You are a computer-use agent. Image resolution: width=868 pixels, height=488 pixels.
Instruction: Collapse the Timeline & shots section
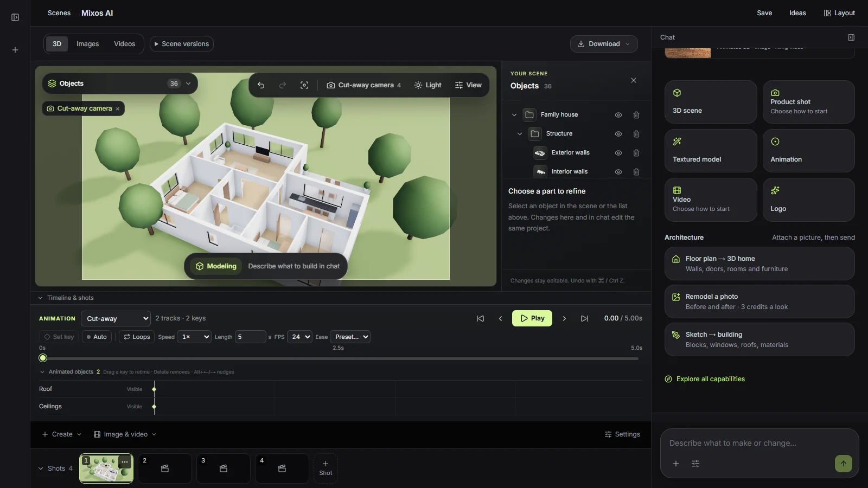coord(66,298)
